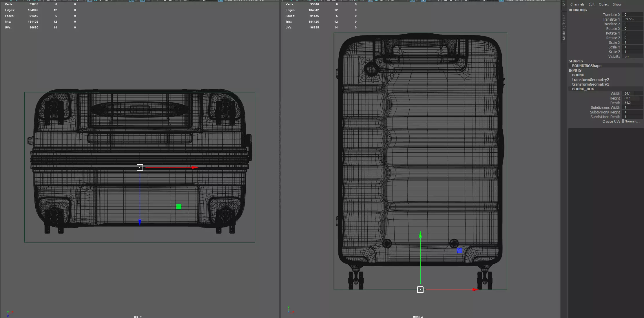
Task: Click the Depth field showing 35.2
Action: click(x=633, y=103)
